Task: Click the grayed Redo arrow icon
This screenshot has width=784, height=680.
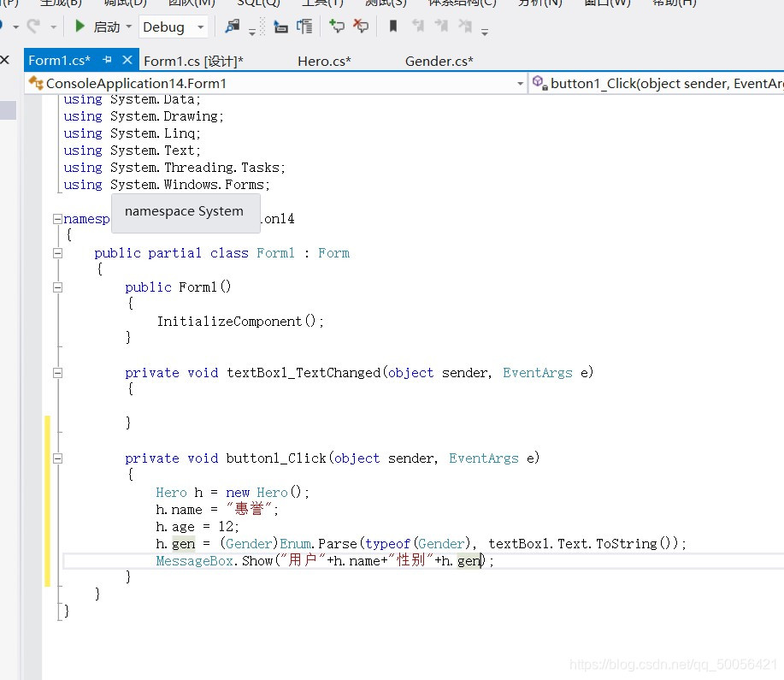Action: pos(33,26)
